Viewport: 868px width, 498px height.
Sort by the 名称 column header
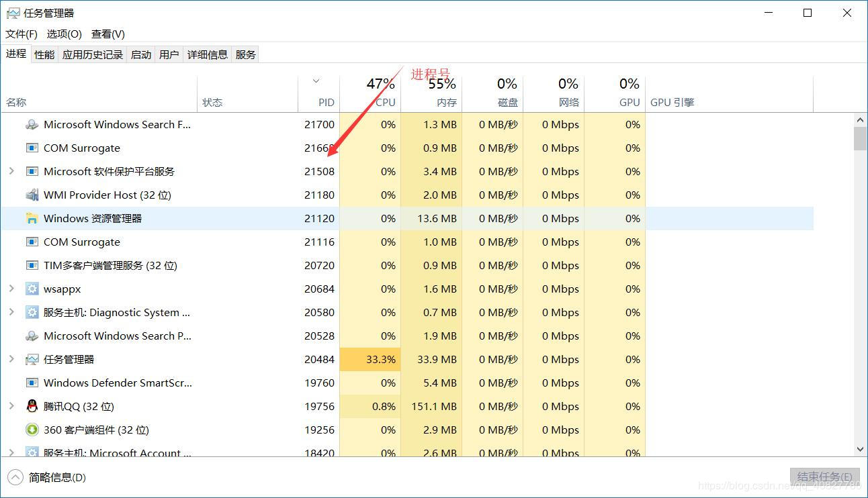coord(99,94)
